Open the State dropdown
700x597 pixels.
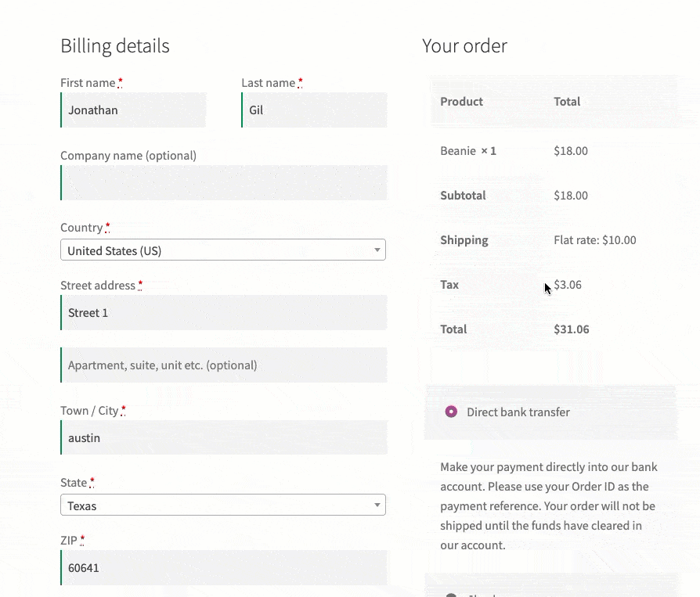click(223, 505)
